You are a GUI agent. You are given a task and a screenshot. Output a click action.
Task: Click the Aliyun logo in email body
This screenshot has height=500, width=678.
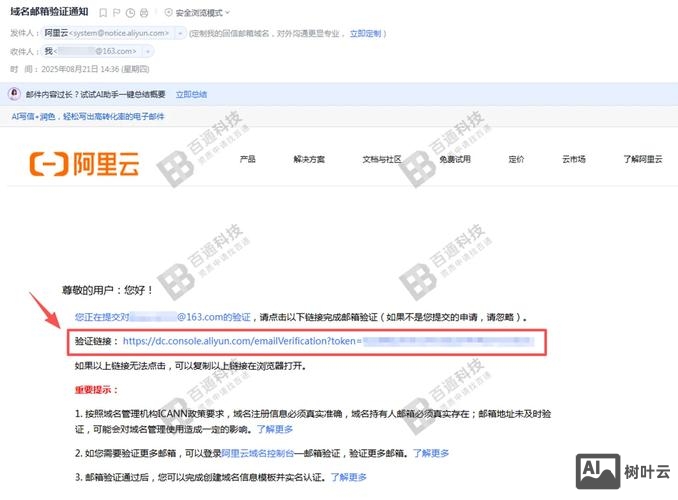pyautogui.click(x=84, y=164)
